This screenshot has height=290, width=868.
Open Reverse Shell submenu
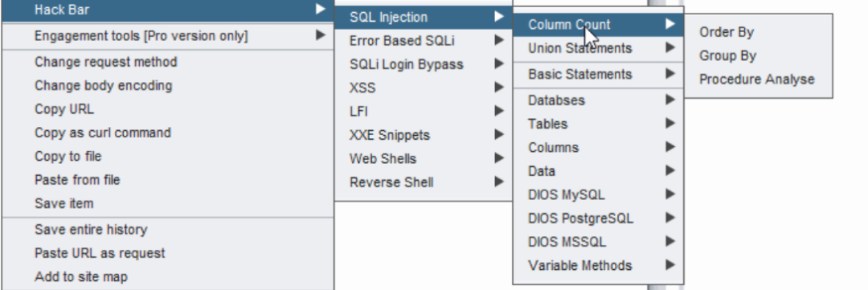[x=424, y=182]
